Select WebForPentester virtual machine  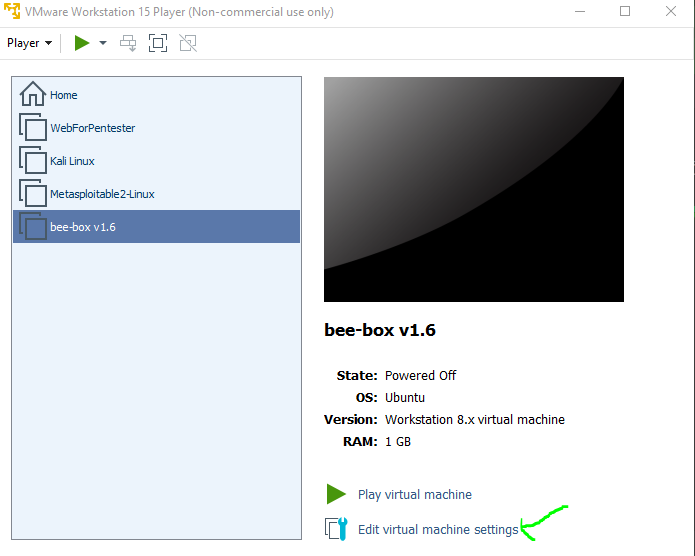[x=156, y=128]
